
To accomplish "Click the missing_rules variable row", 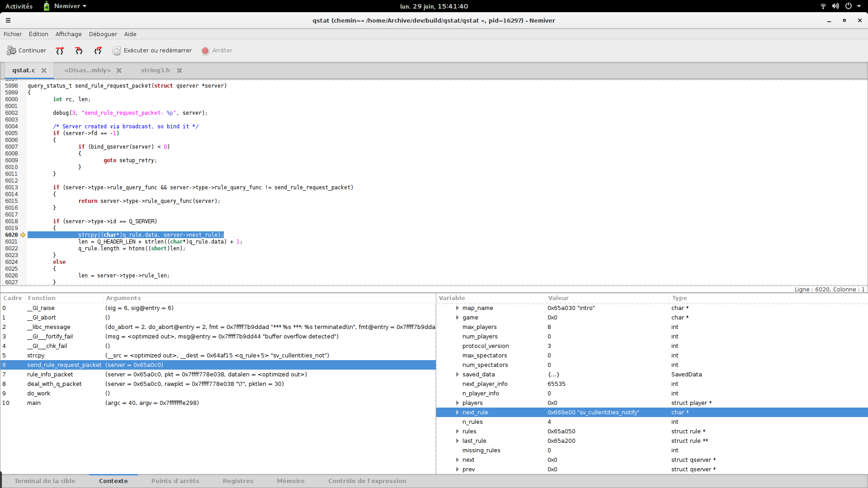I will (x=652, y=450).
